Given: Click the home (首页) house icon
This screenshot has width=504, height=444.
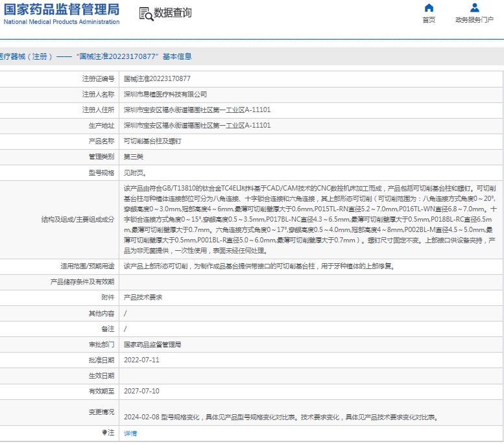Looking at the screenshot, I should click(x=429, y=7).
